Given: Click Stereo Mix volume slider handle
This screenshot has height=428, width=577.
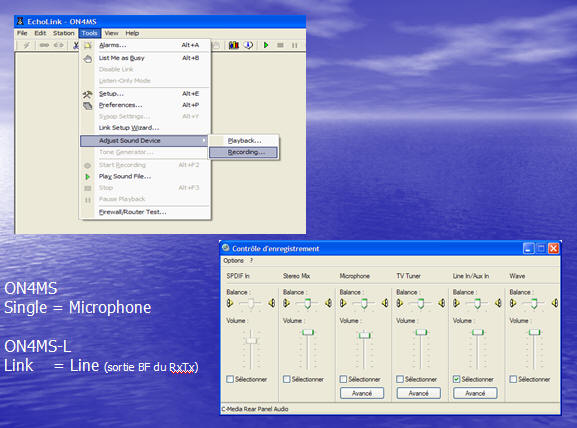Looking at the screenshot, I should pos(308,332).
